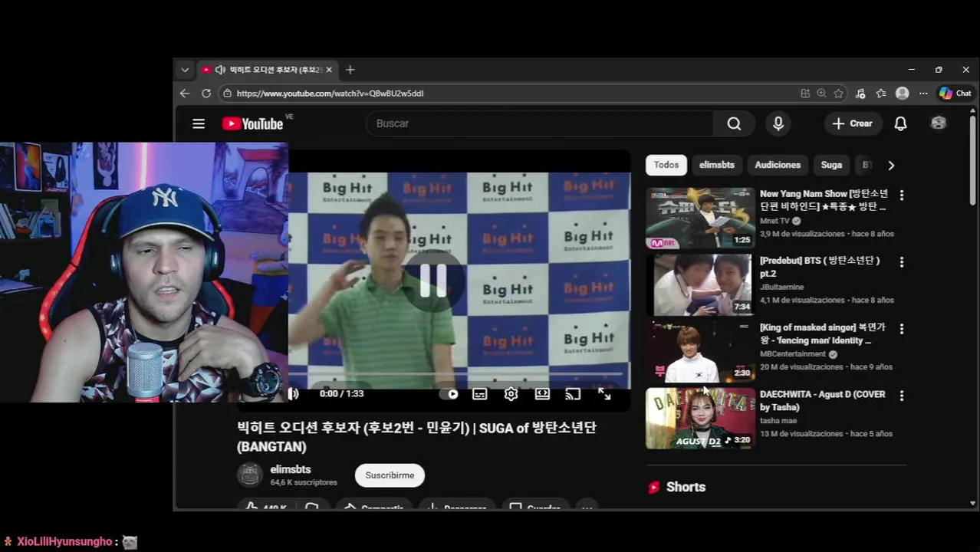This screenshot has height=552, width=980.
Task: Open options for King of masked singer video
Action: [902, 329]
